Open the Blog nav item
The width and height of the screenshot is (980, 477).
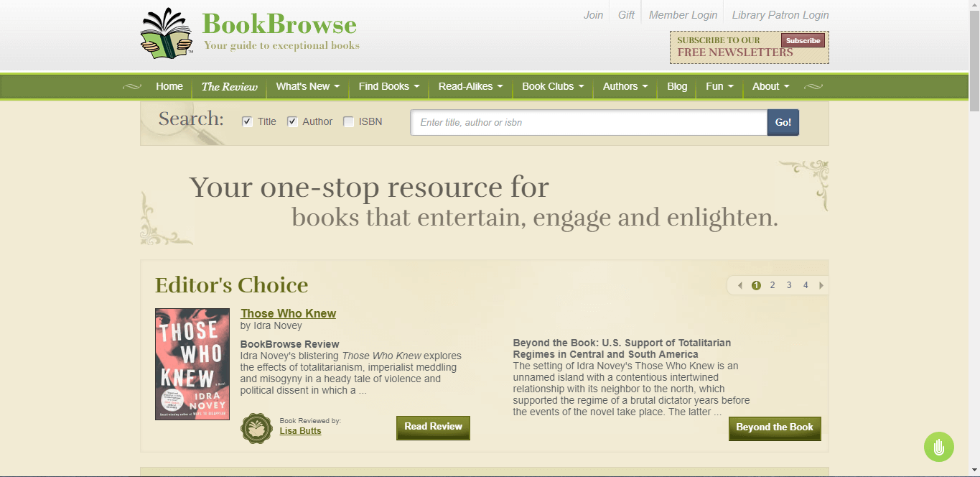point(677,86)
